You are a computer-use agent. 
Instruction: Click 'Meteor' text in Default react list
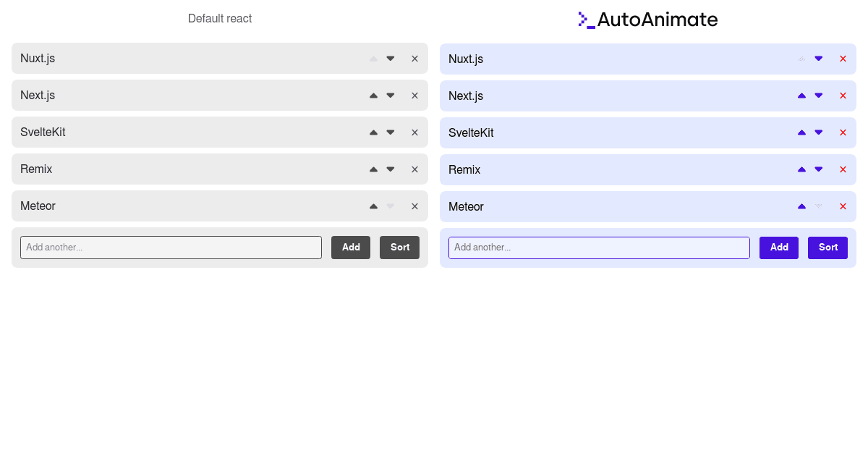pos(38,206)
